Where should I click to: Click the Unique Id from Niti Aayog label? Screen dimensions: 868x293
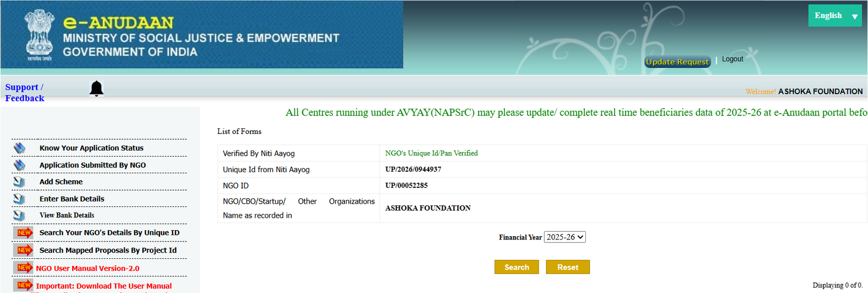tap(266, 170)
